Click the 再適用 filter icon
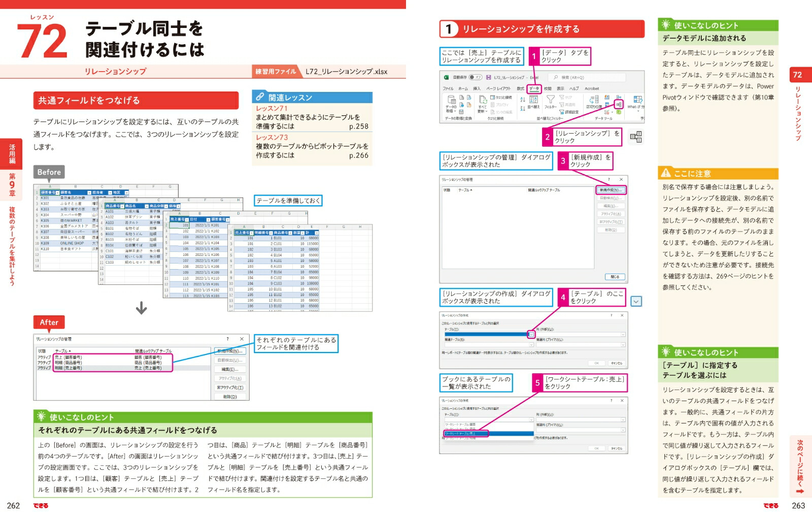This screenshot has width=812, height=518. pyautogui.click(x=567, y=105)
